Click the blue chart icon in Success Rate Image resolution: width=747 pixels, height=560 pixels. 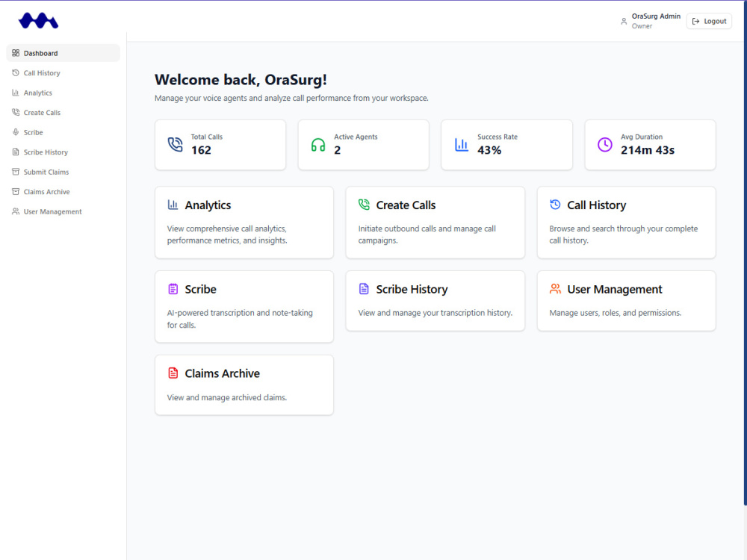tap(462, 144)
